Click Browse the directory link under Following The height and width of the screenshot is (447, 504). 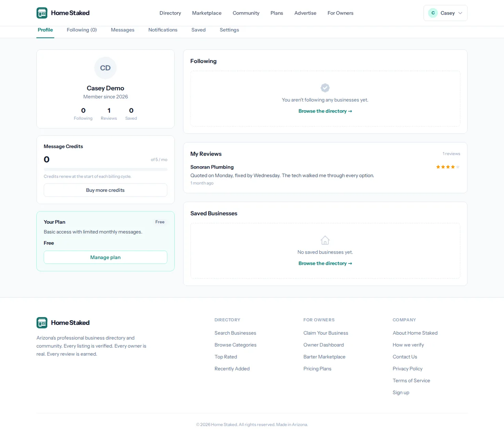coord(325,111)
